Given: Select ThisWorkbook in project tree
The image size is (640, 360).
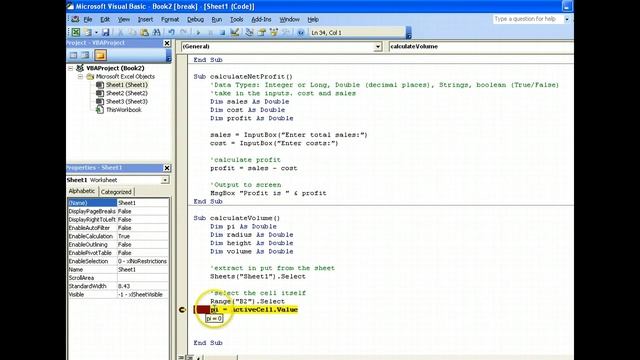Looking at the screenshot, I should [x=123, y=110].
